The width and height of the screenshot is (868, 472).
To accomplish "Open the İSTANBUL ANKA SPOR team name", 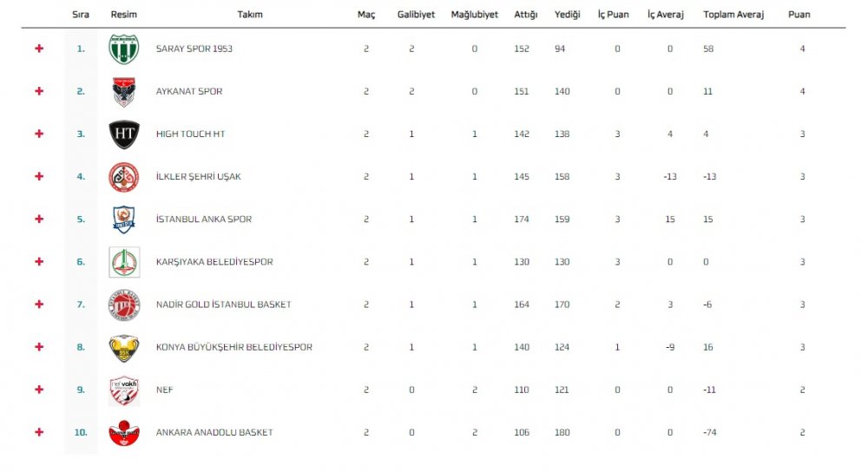I will pyautogui.click(x=204, y=220).
